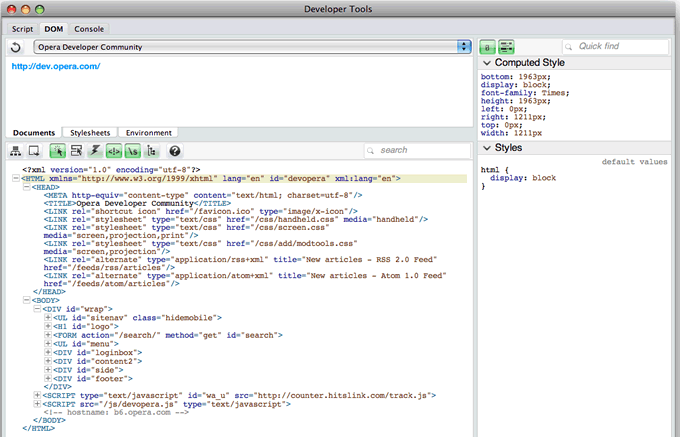Collapse the BODY node
This screenshot has height=437, width=680.
(26, 300)
